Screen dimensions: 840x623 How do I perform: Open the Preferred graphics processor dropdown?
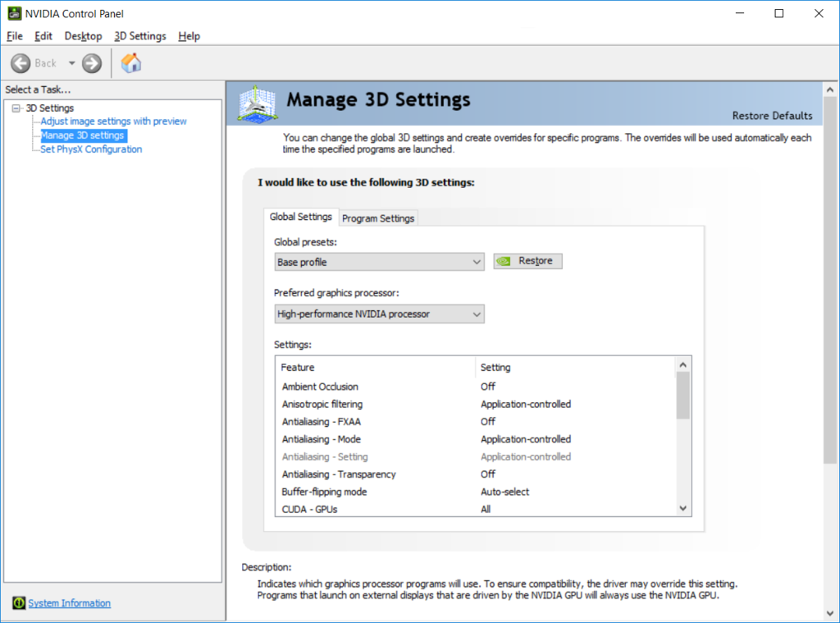[x=477, y=314]
